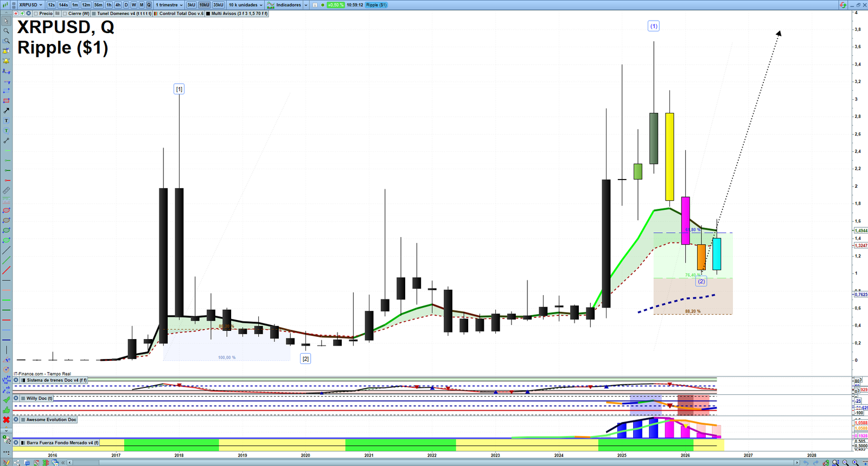
Task: Click the alert bell with cursor icon
Action: [6, 51]
